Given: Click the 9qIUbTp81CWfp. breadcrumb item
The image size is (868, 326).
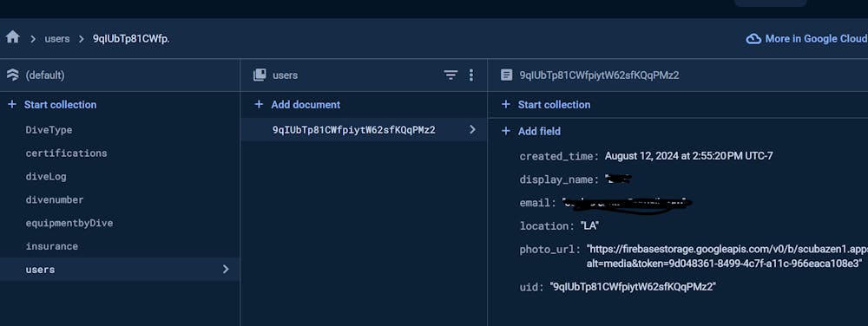Looking at the screenshot, I should pyautogui.click(x=131, y=39).
